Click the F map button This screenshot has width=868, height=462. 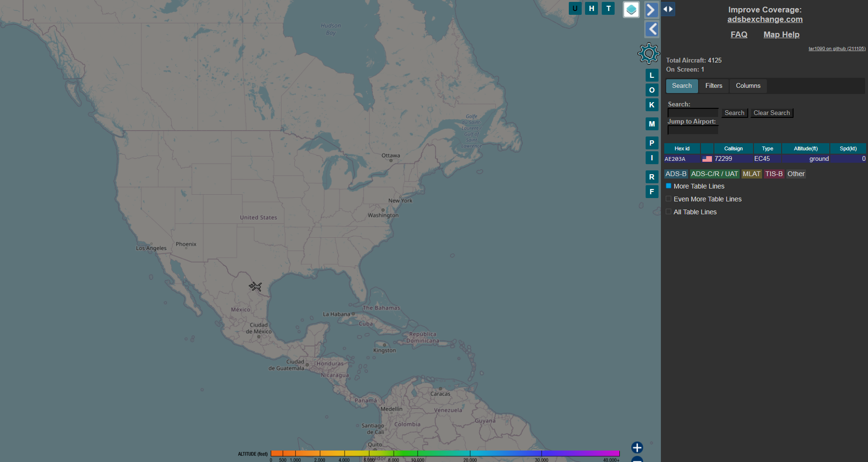click(652, 192)
